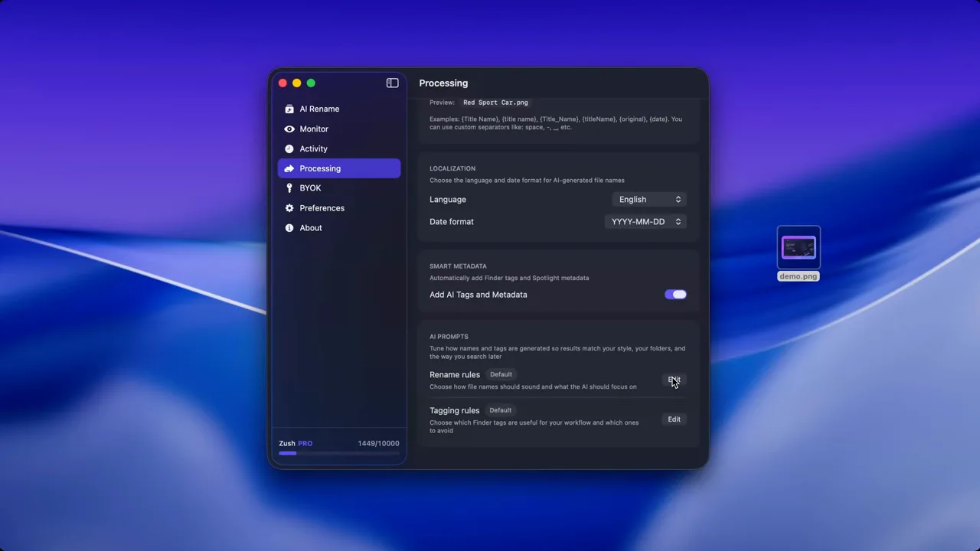
Task: Click the Default badge beside Rename rules
Action: click(x=501, y=374)
